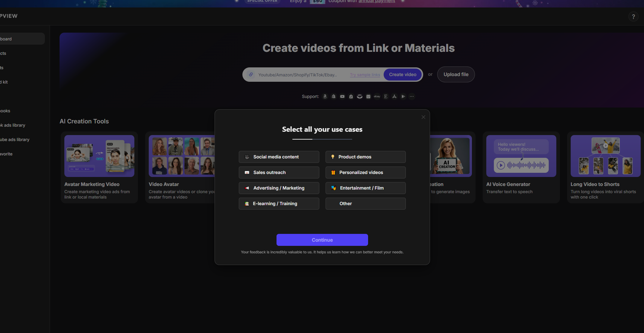Select the Other use case option
This screenshot has height=333, width=644.
click(365, 204)
